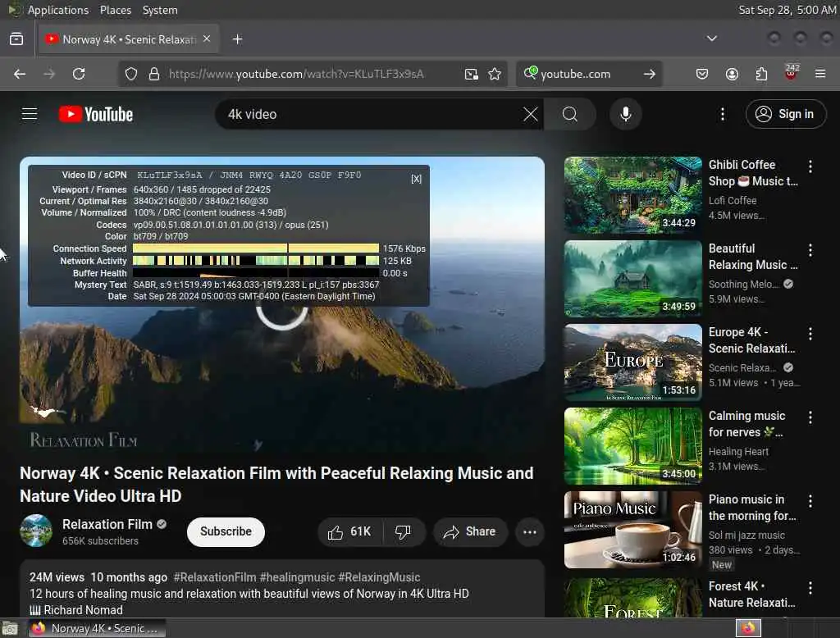The width and height of the screenshot is (840, 638).
Task: Bookmark this page with star
Action: pyautogui.click(x=495, y=74)
